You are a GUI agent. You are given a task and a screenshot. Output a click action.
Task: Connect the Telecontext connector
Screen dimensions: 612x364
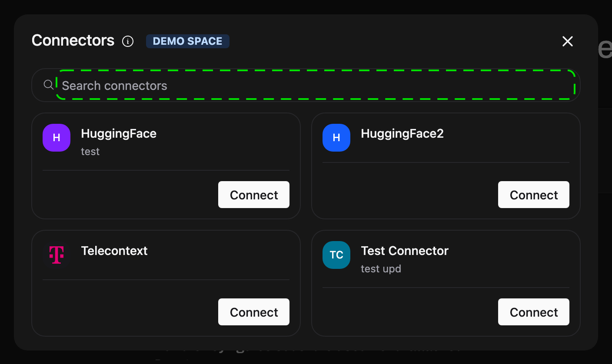coord(254,312)
